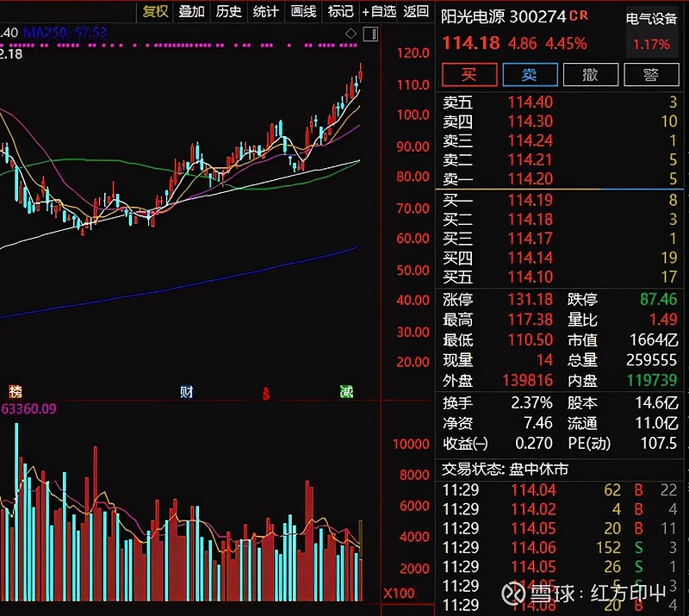Select the 卖一 price 114.20
The height and width of the screenshot is (616, 689).
pyautogui.click(x=531, y=179)
